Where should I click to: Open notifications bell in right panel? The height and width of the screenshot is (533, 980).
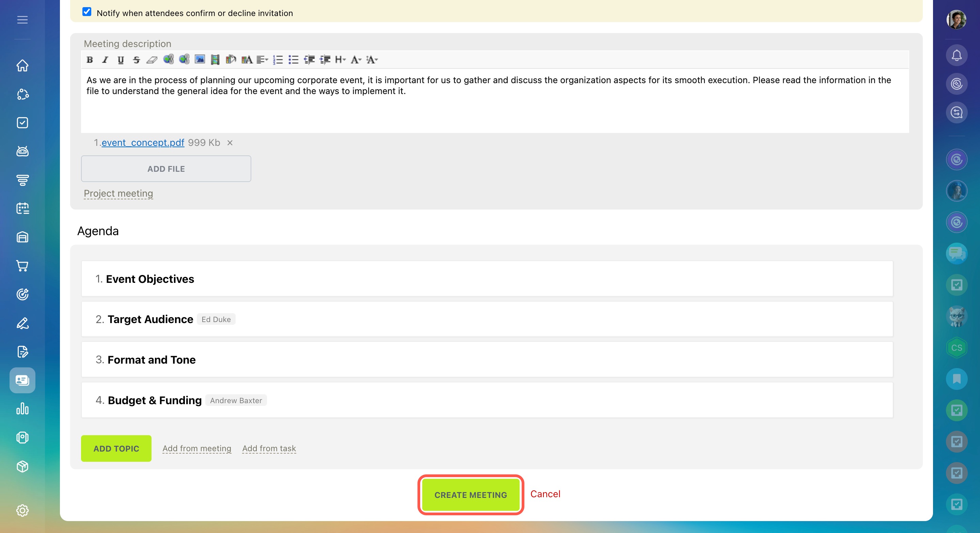957,56
